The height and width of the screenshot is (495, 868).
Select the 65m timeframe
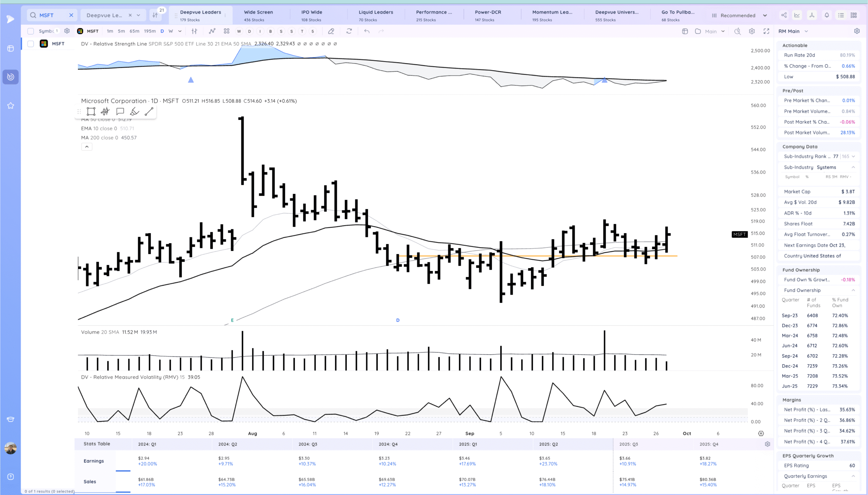pos(134,31)
